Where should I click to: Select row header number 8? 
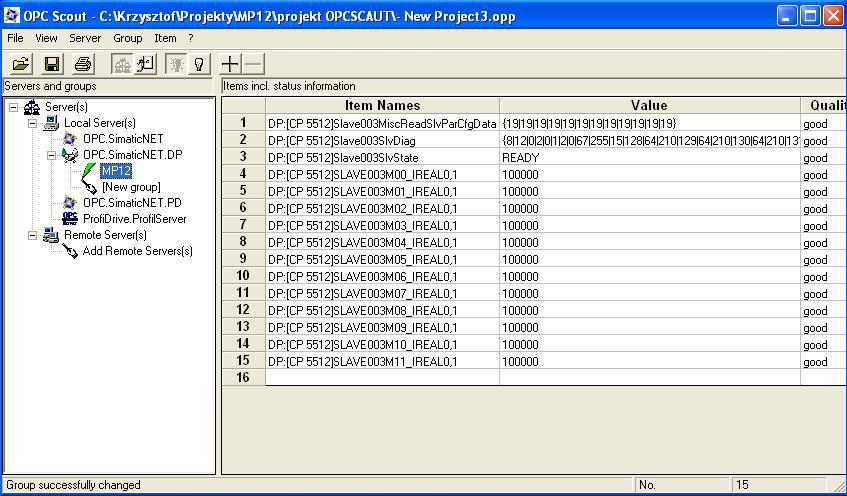243,242
